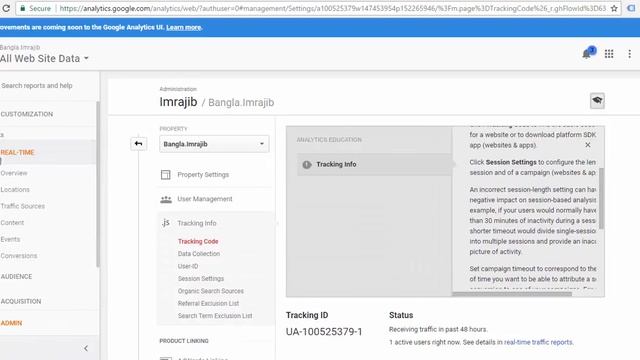Open the All Web Site Data view selector
The image size is (640, 360).
click(x=44, y=58)
